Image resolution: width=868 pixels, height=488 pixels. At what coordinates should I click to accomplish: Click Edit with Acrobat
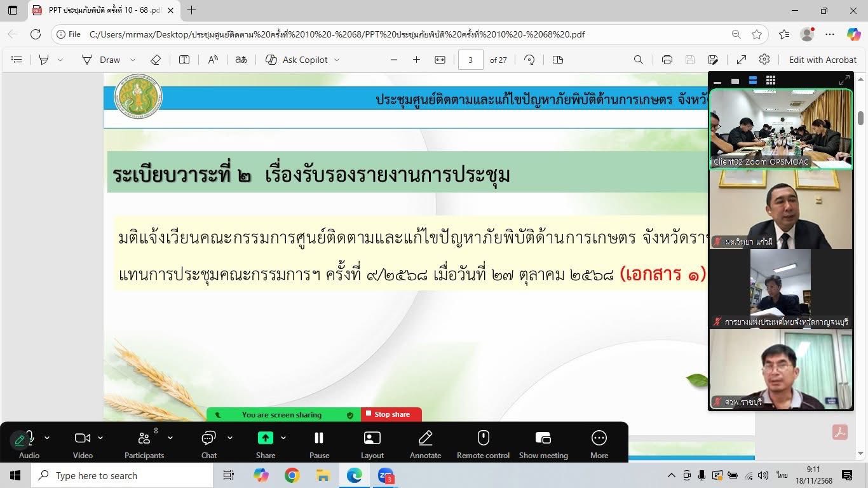click(x=822, y=60)
